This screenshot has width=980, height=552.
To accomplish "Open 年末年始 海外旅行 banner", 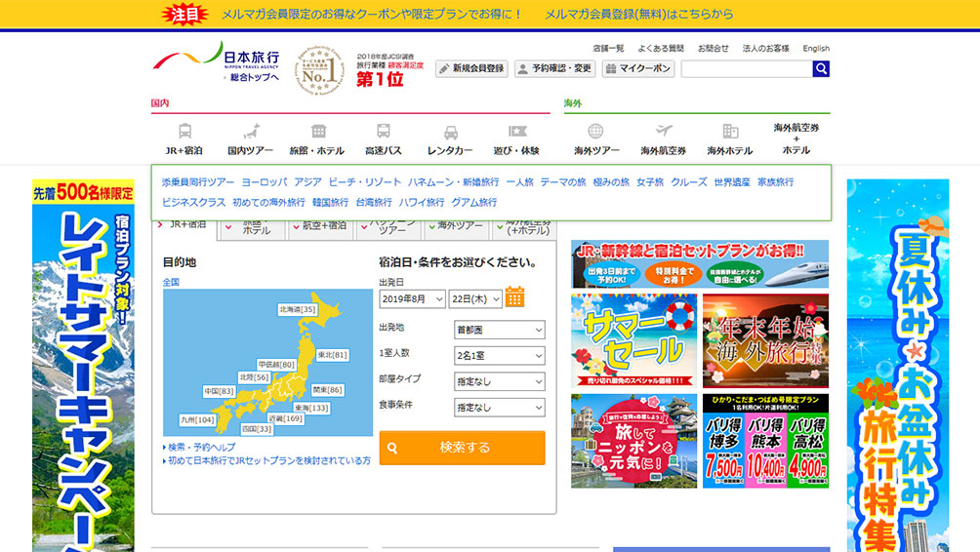I will tap(765, 341).
